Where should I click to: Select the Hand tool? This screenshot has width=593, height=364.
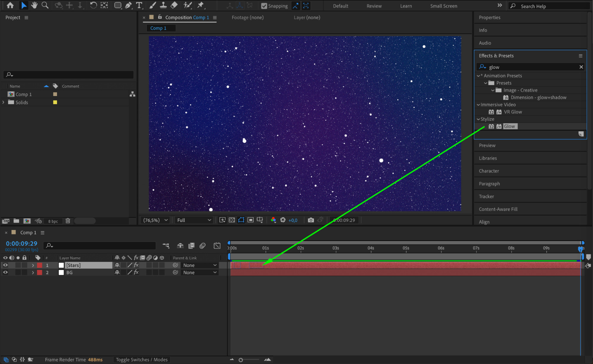click(34, 5)
